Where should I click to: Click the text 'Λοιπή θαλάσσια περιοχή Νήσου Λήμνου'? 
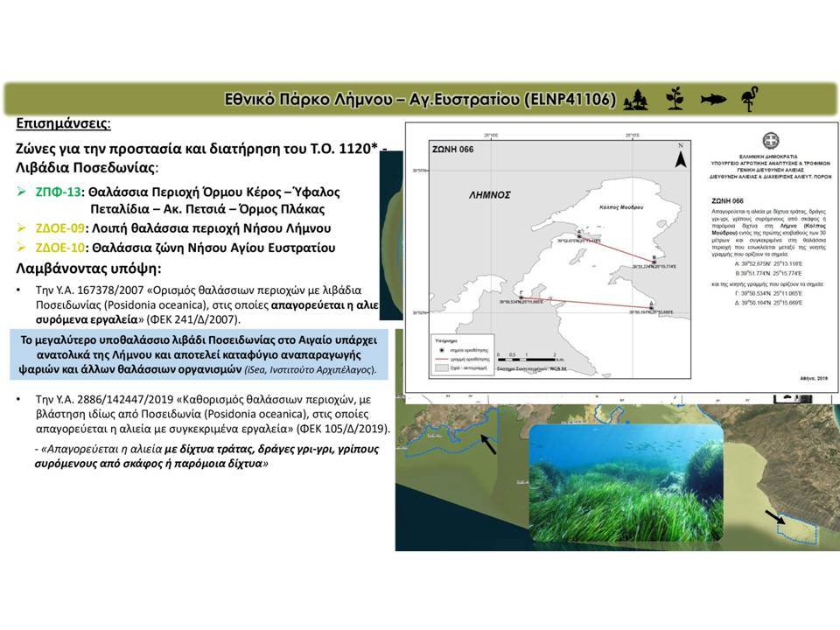(x=212, y=228)
